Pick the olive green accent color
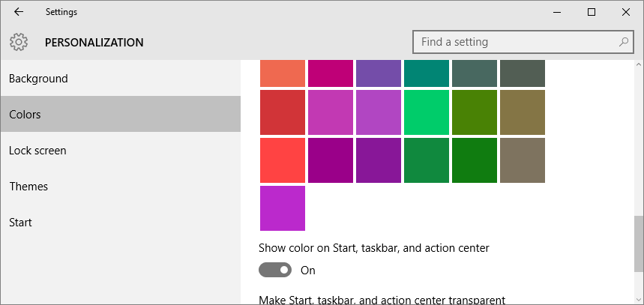 [x=475, y=112]
